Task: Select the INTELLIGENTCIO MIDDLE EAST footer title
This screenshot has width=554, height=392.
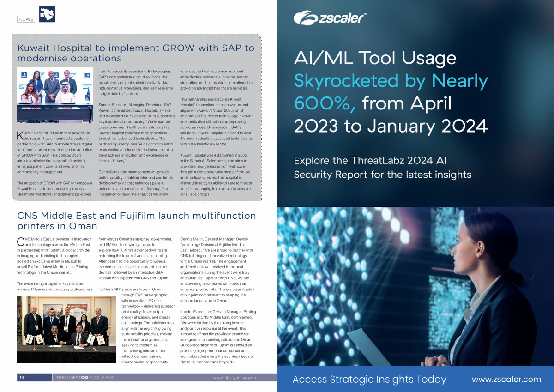Action: [85, 377]
